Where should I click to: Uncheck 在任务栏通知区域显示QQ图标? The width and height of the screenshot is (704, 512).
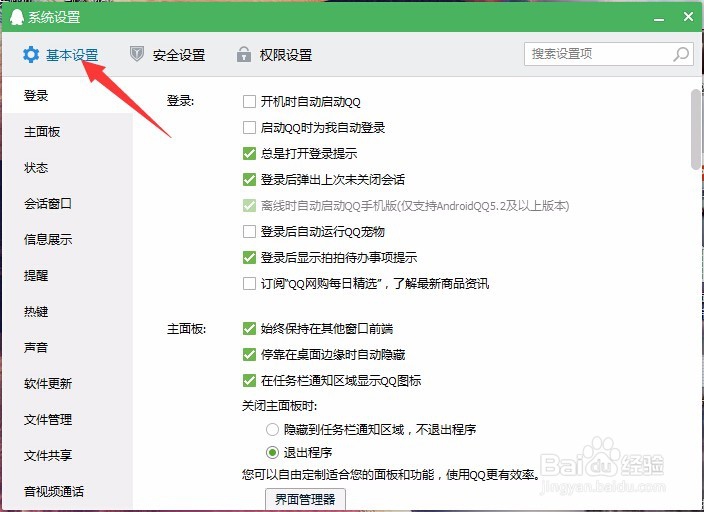[x=249, y=381]
